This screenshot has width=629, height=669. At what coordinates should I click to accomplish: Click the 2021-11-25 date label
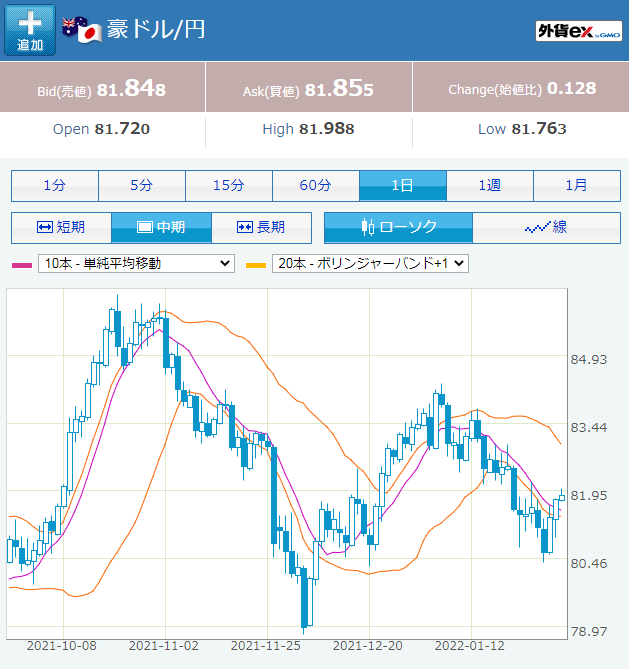(x=266, y=646)
